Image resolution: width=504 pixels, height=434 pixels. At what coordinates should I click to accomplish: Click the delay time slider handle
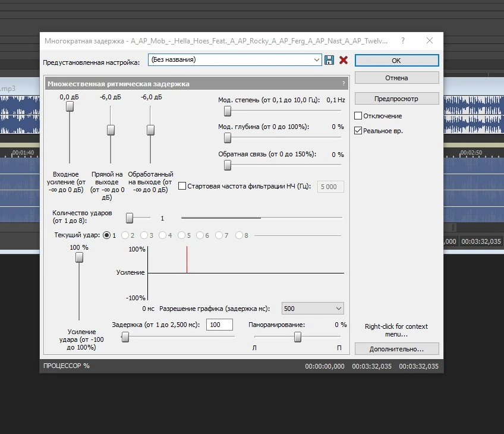[x=125, y=336]
